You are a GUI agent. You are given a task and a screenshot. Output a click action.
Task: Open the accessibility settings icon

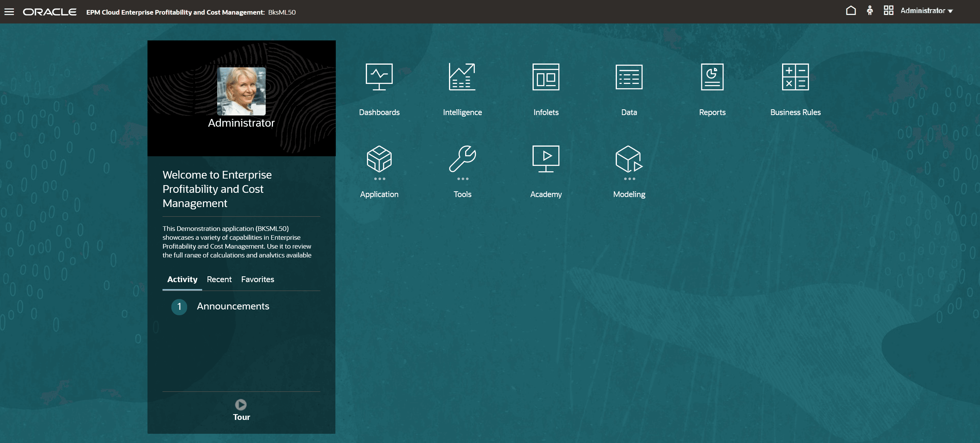(x=870, y=10)
